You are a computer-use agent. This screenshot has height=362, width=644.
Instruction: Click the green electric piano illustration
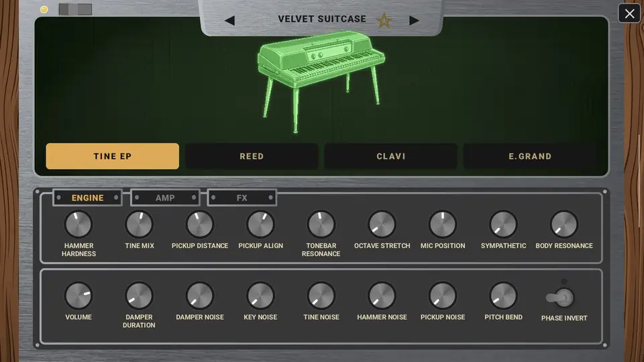[x=321, y=82]
